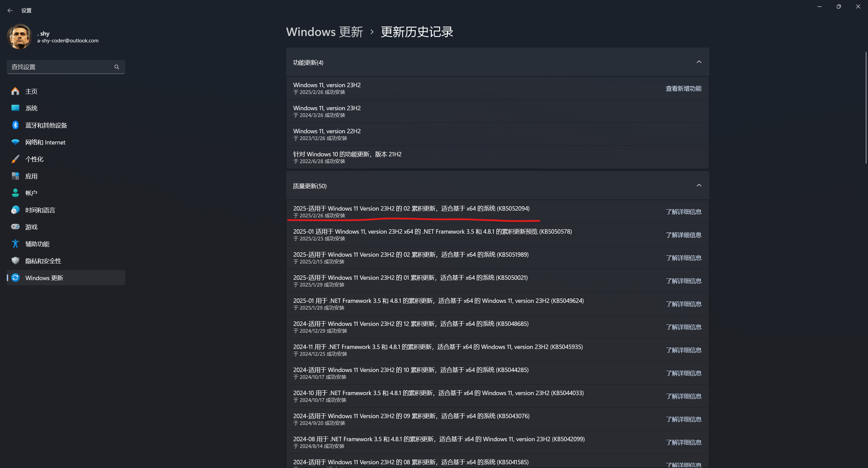
Task: Select the 游戏 gamepad icon
Action: pyautogui.click(x=15, y=227)
